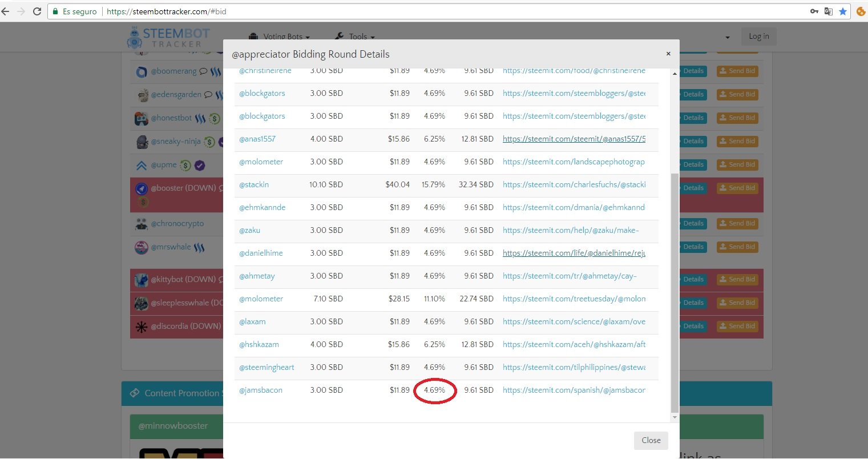Bookmark page with the star icon

843,11
